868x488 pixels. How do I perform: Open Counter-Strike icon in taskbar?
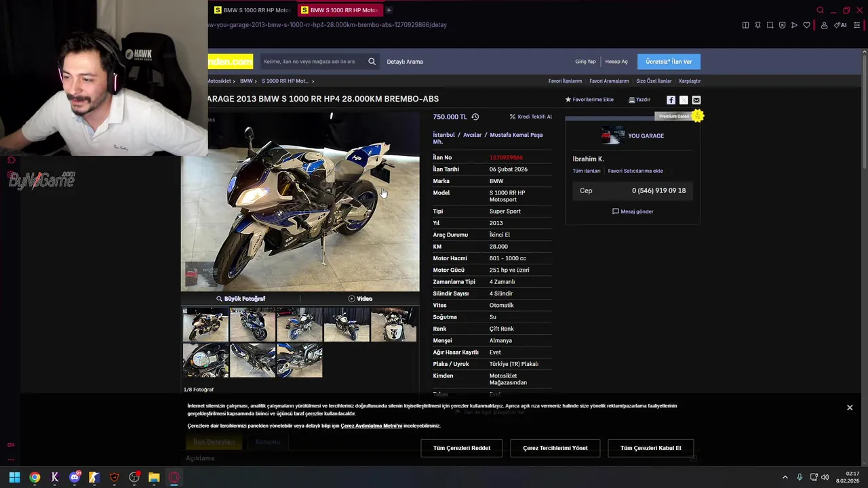[x=94, y=477]
